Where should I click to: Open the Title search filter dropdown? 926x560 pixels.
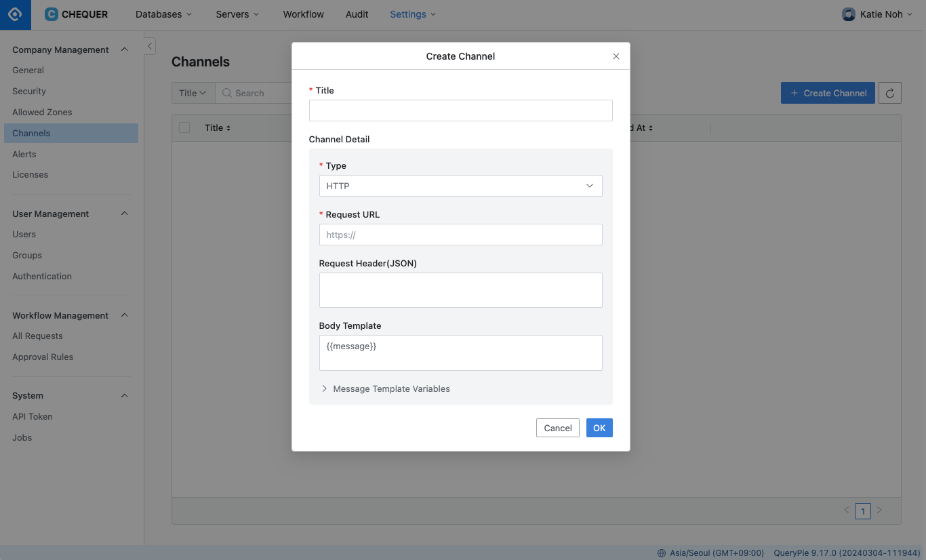pos(193,93)
